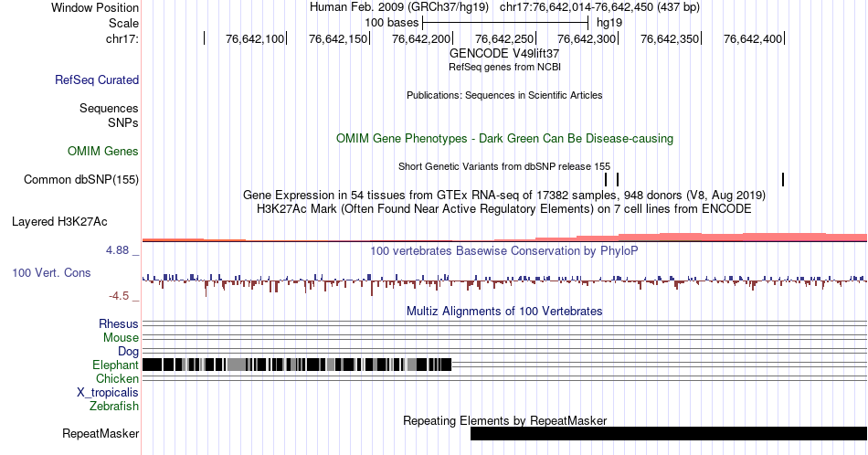Click the H3K27Ac Mark track title
Screen dimensions: 868x455
pyautogui.click(x=504, y=208)
